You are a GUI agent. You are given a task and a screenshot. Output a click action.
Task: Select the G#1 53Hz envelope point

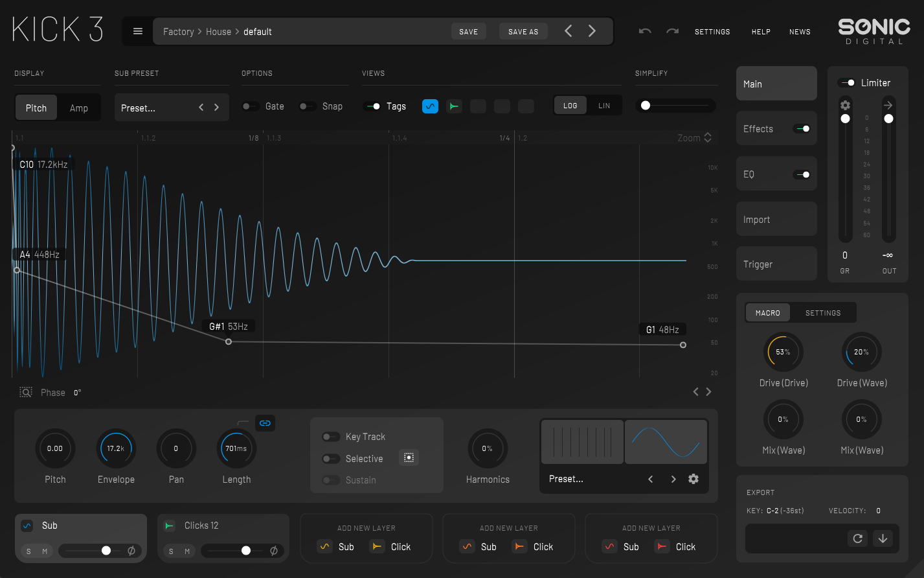[229, 341]
